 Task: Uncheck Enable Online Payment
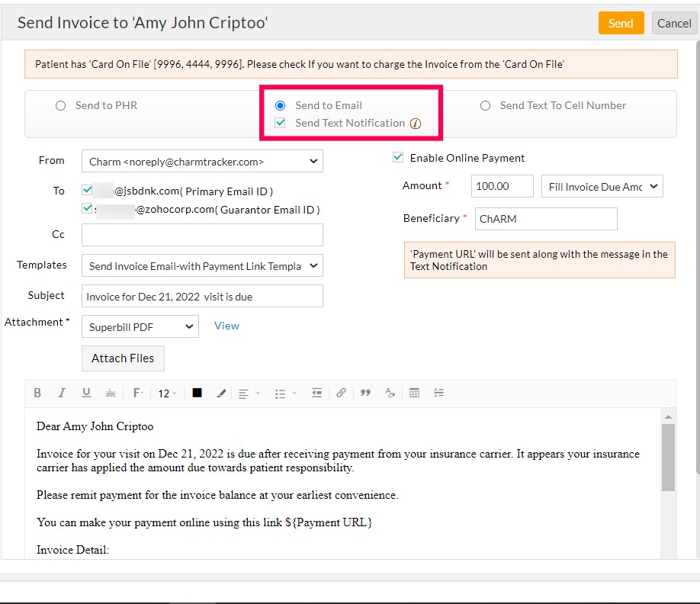(398, 158)
